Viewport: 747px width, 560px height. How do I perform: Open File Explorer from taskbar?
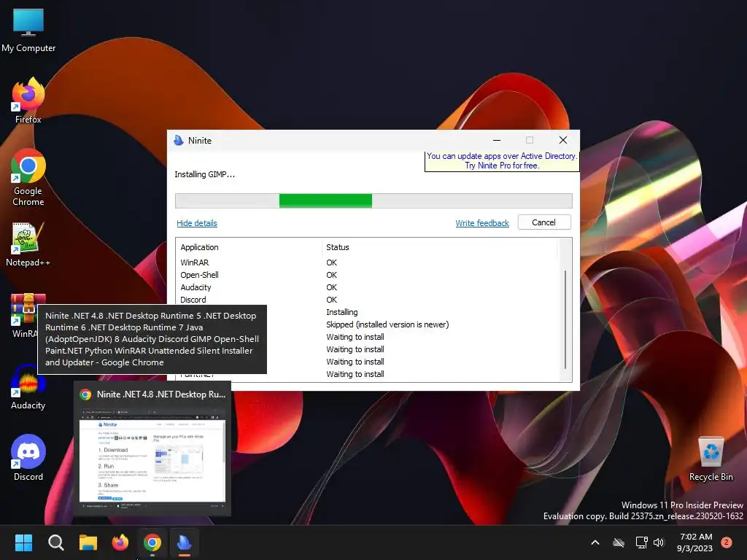point(88,542)
